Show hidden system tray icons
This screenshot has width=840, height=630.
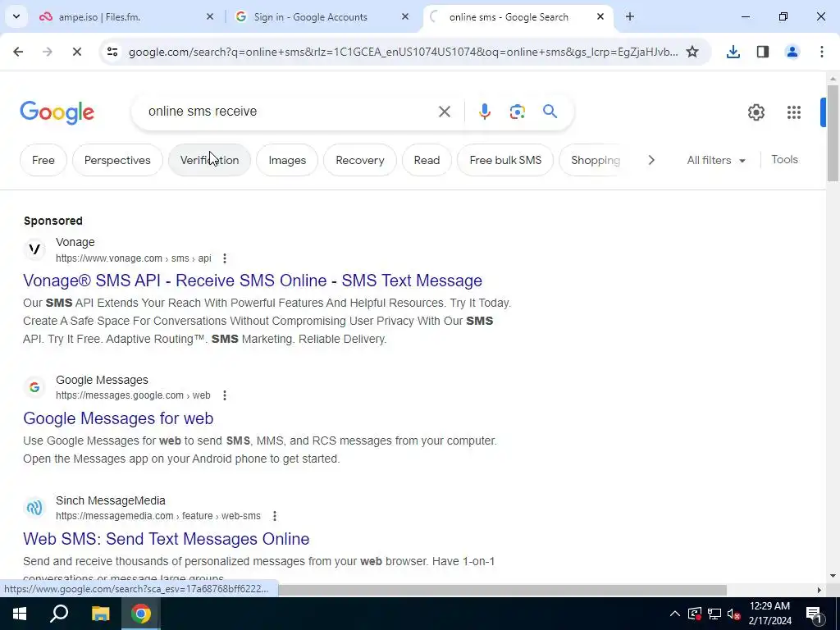point(674,614)
